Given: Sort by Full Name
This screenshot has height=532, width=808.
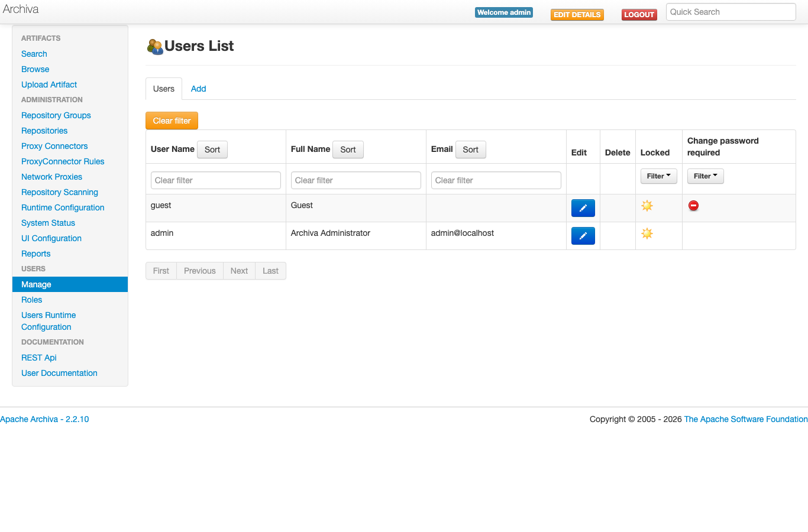Looking at the screenshot, I should (x=348, y=150).
